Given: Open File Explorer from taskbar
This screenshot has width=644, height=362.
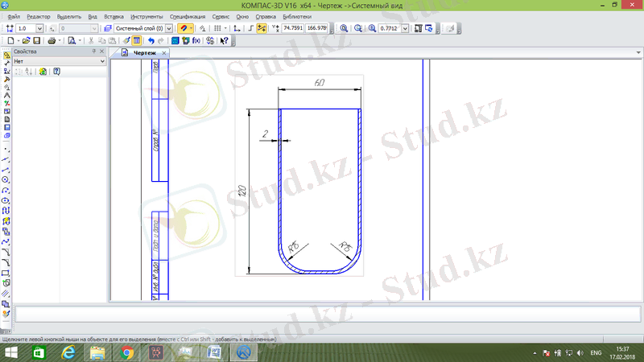Looking at the screenshot, I should [x=97, y=352].
